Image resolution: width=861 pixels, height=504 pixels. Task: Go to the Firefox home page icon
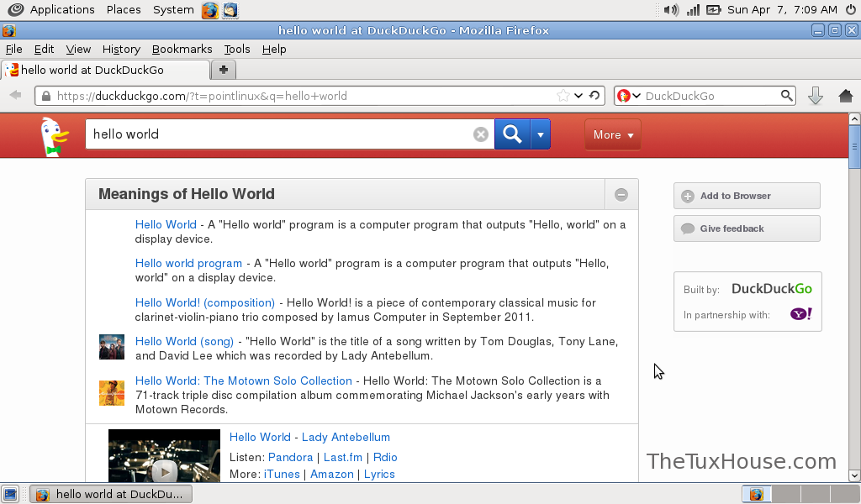846,96
